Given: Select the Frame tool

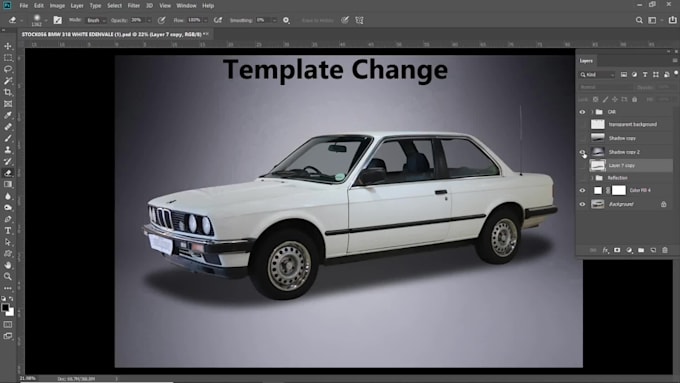Looking at the screenshot, I should [8, 104].
